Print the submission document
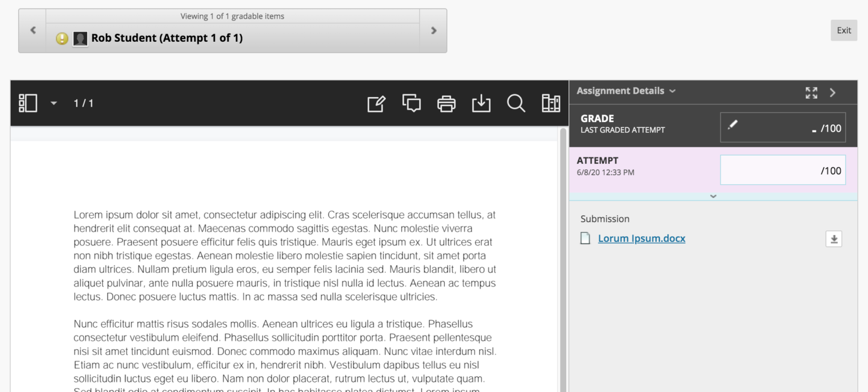Image resolution: width=868 pixels, height=392 pixels. (x=446, y=103)
